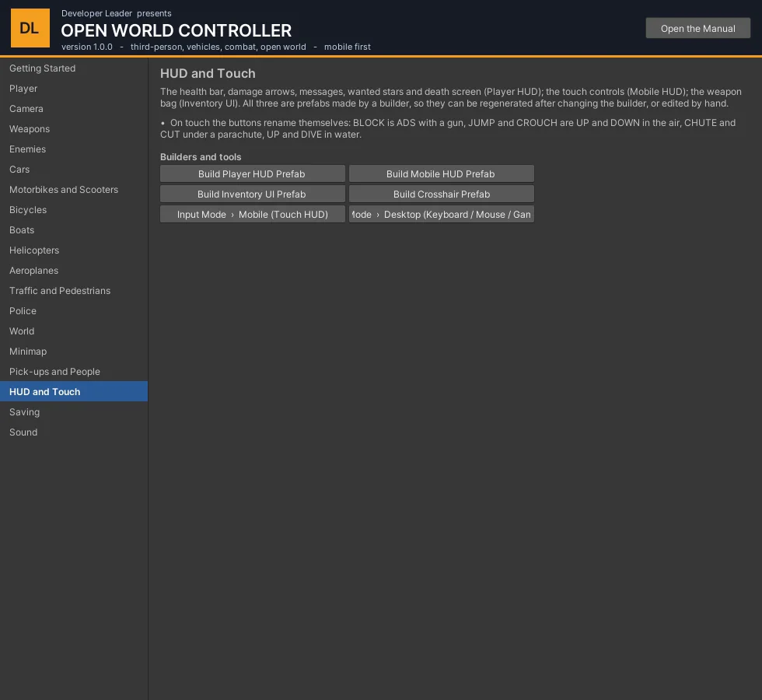Click the orange DL logo icon

(30, 28)
